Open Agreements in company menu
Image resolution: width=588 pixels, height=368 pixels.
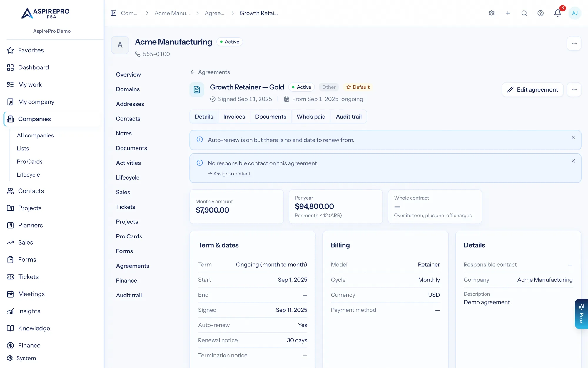[132, 266]
